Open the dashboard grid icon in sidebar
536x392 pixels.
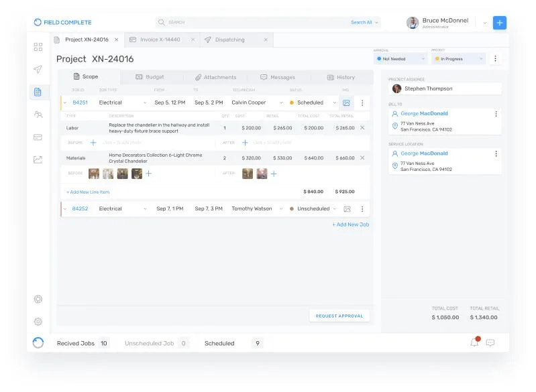click(x=38, y=47)
